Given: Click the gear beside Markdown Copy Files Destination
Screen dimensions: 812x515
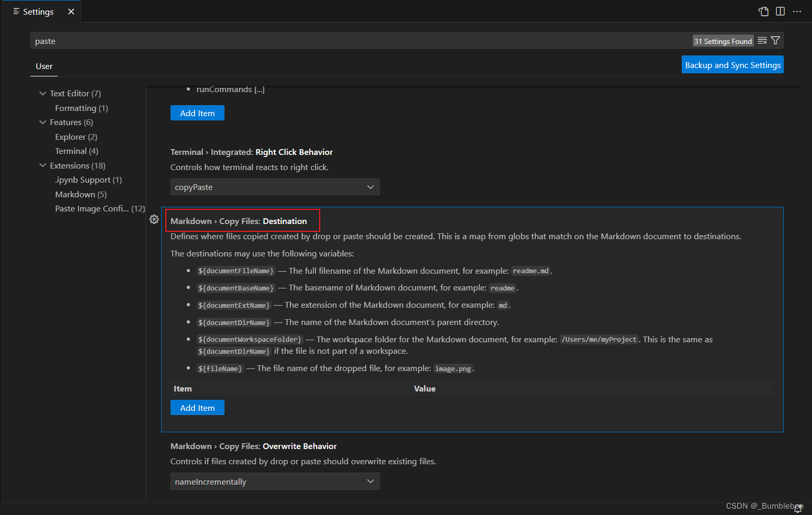Looking at the screenshot, I should (x=154, y=220).
